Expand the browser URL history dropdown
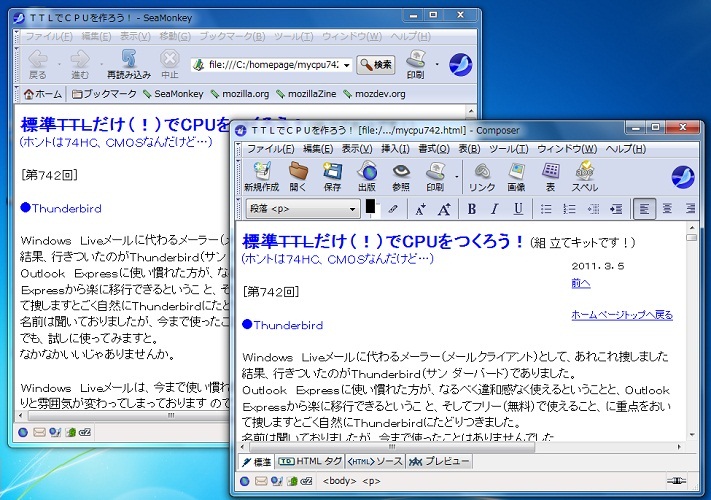Screen dimensions: 711x500 click(346, 65)
